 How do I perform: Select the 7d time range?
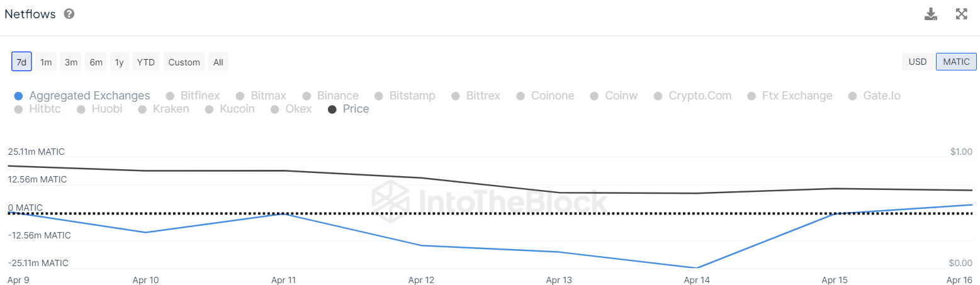[x=21, y=62]
